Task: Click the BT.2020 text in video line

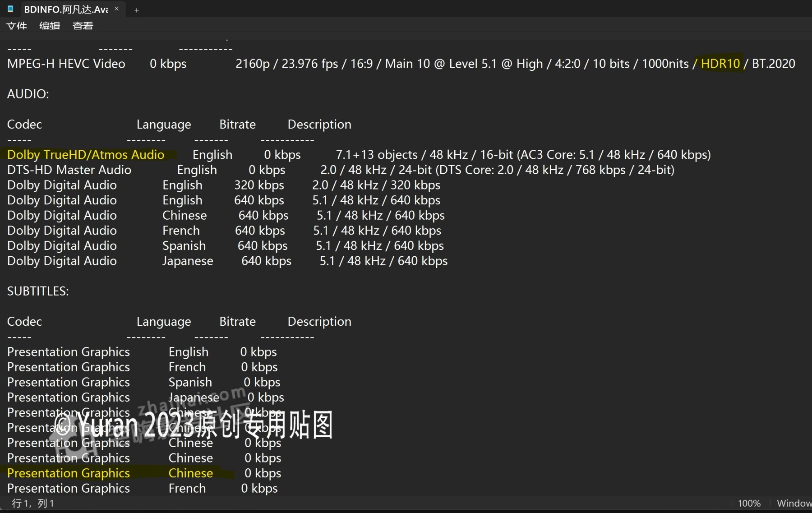Action: pyautogui.click(x=773, y=64)
